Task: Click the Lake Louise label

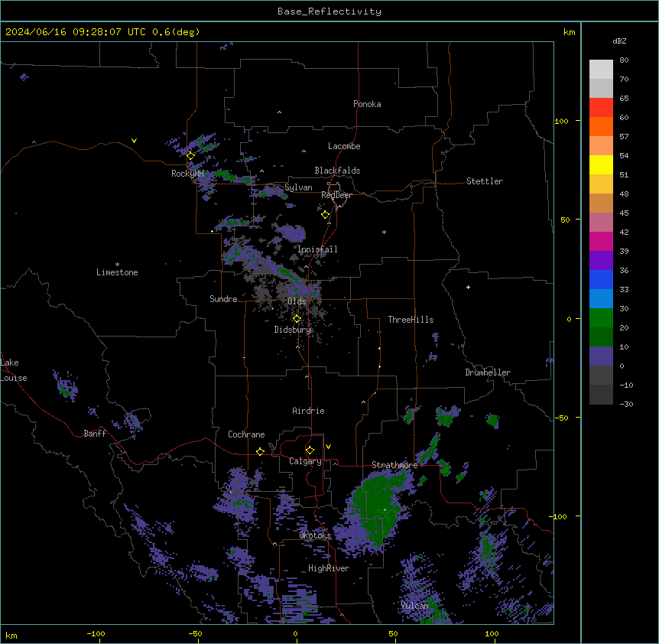Action: coord(14,370)
